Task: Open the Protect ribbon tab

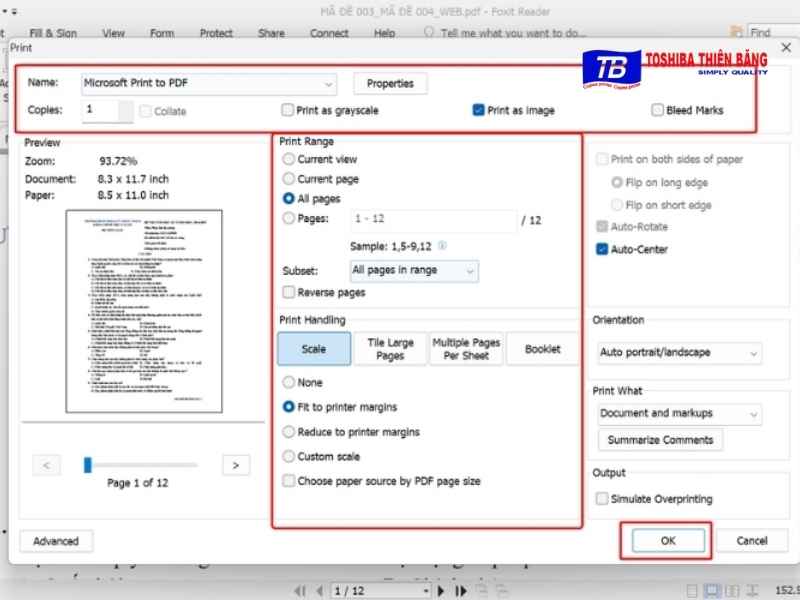Action: (216, 33)
